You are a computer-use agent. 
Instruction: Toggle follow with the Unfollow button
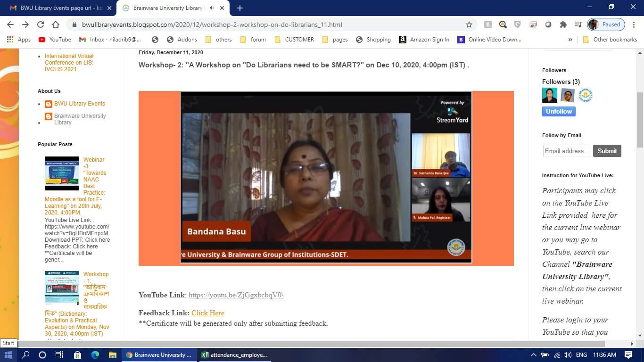click(559, 112)
